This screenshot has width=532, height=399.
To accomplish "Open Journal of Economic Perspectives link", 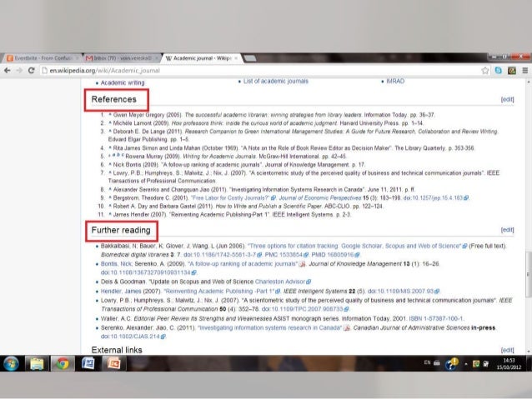I will [320, 198].
